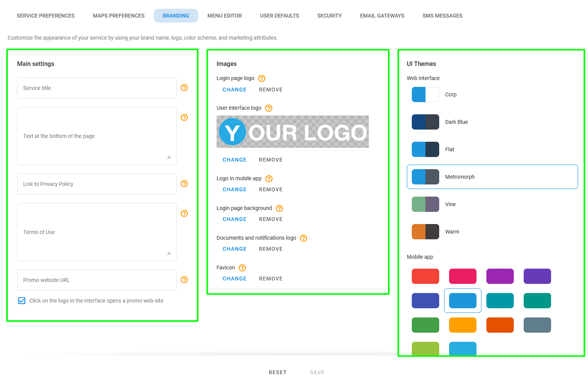Click the RESET button

pos(277,372)
